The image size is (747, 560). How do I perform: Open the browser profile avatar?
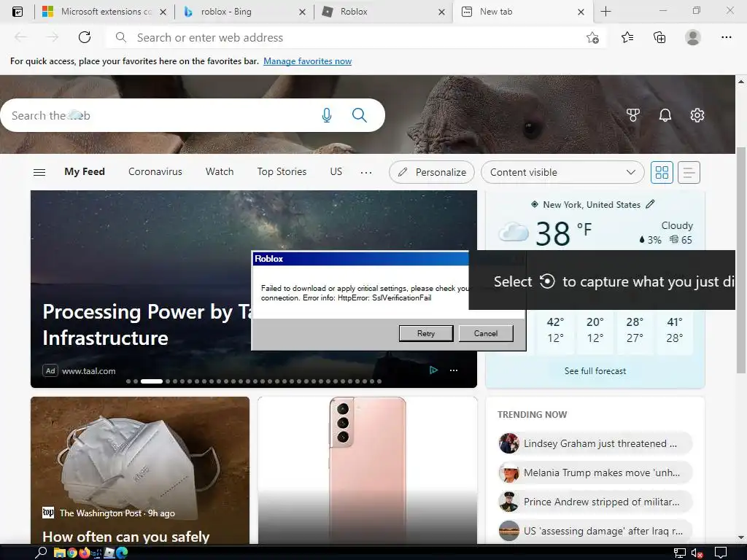(x=692, y=37)
